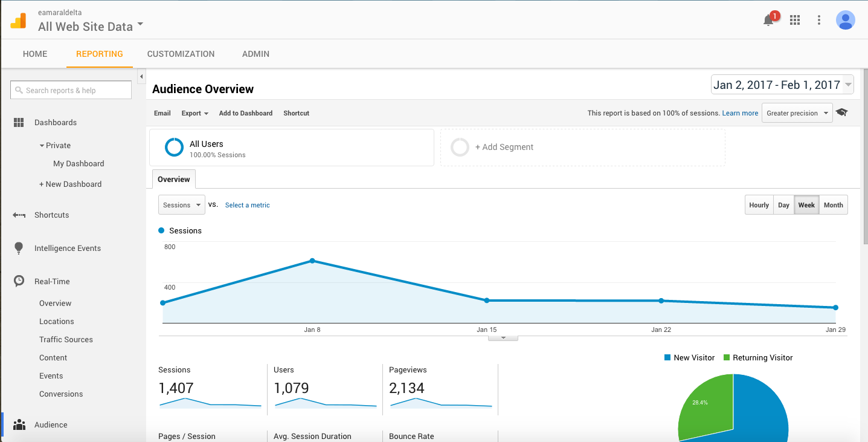The height and width of the screenshot is (442, 868).
Task: Click + Add Segment box
Action: click(582, 147)
